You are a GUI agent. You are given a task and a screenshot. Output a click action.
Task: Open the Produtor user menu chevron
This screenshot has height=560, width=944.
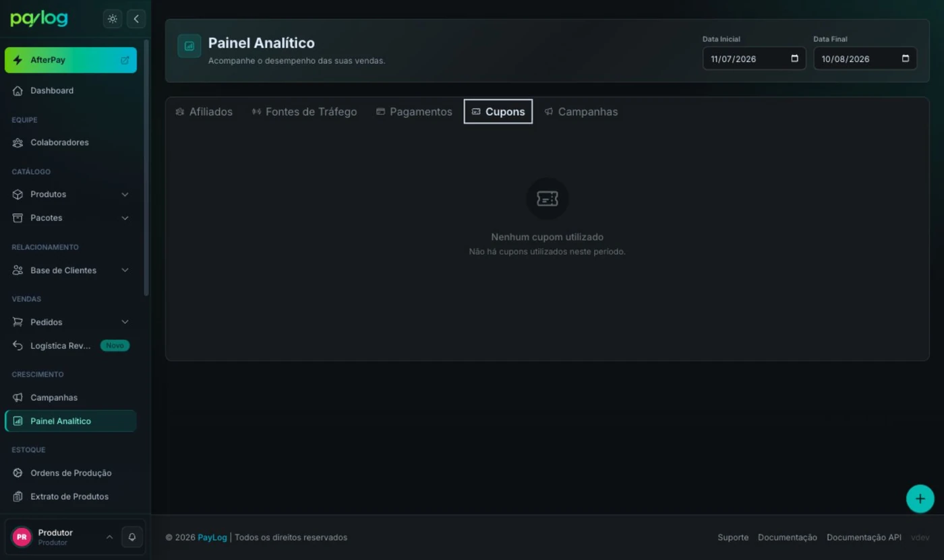click(109, 537)
